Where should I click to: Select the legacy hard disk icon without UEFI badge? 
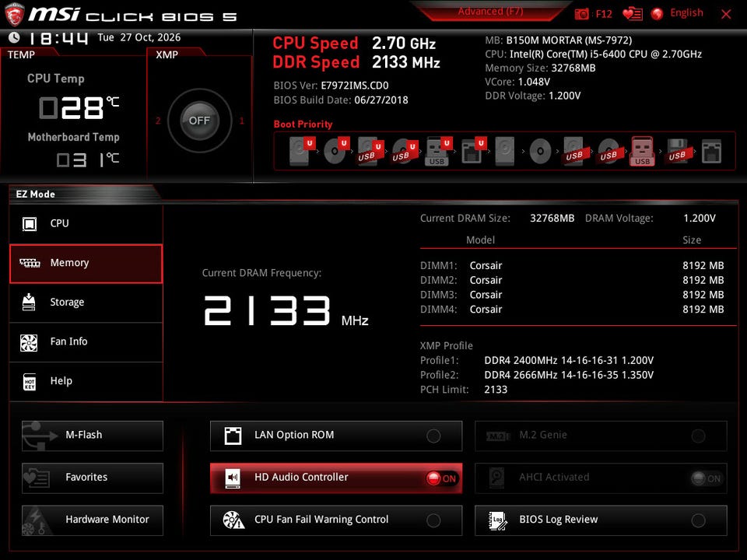(x=504, y=150)
